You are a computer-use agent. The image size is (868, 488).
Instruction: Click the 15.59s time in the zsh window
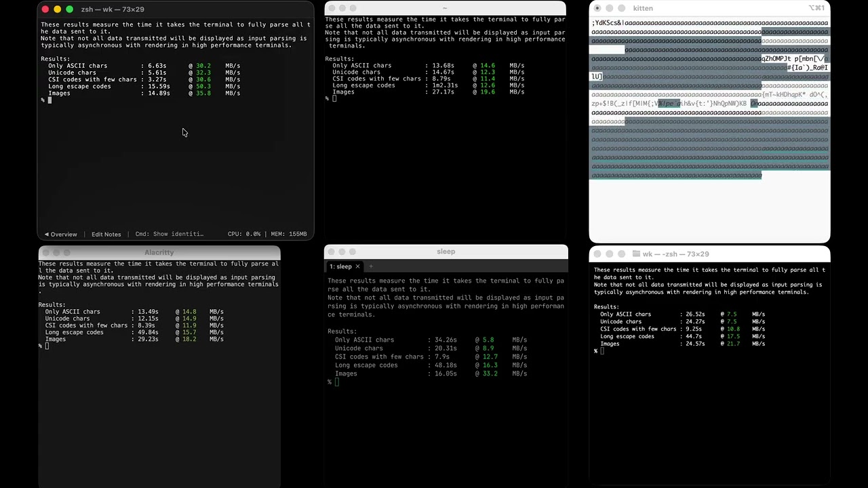(159, 87)
